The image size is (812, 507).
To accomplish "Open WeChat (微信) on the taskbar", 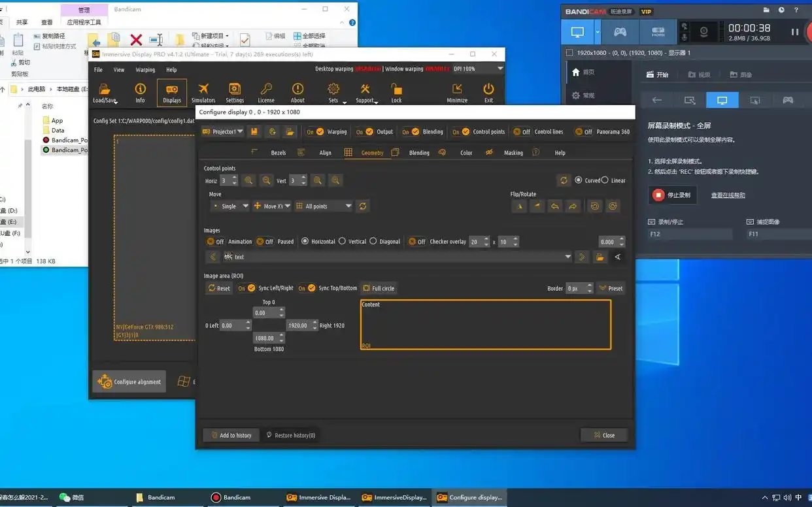I will [x=72, y=497].
